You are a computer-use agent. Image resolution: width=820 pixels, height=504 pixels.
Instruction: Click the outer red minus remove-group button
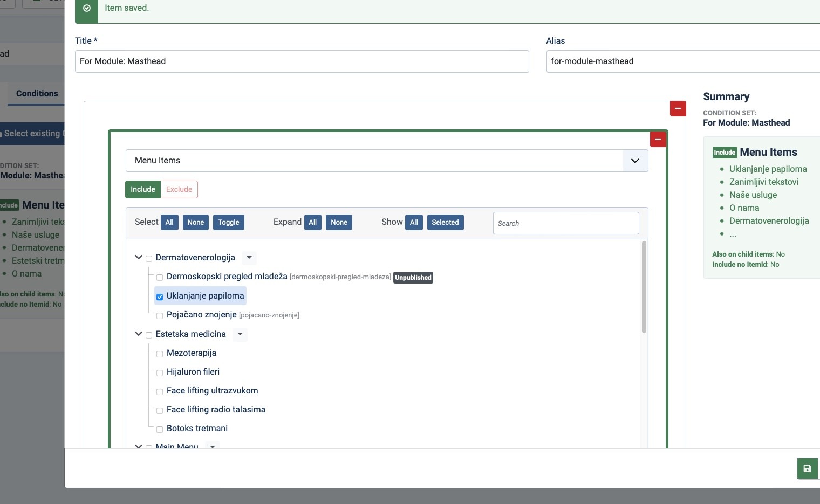678,108
